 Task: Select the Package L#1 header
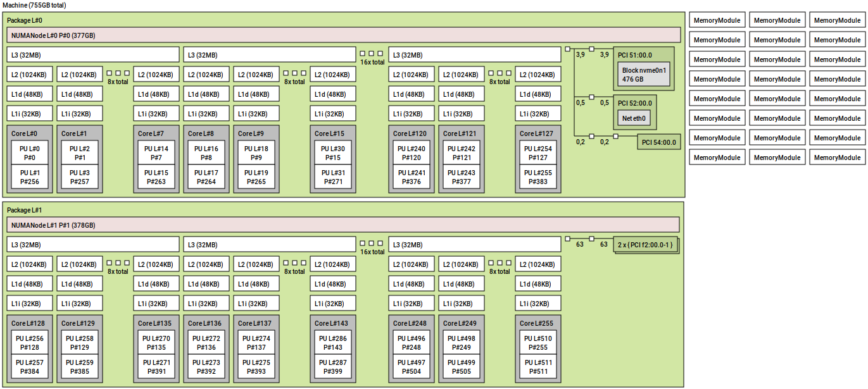pyautogui.click(x=25, y=209)
